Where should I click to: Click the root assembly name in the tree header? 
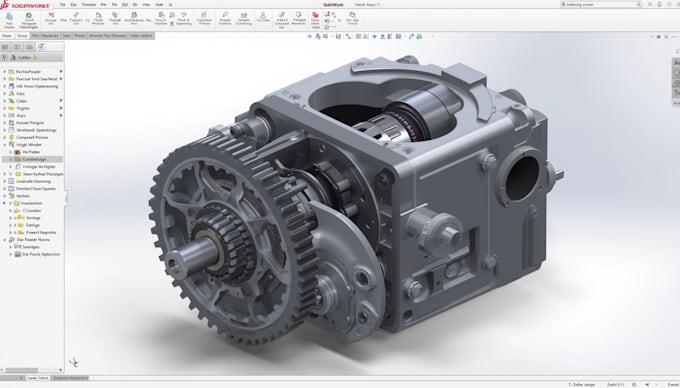pyautogui.click(x=24, y=58)
